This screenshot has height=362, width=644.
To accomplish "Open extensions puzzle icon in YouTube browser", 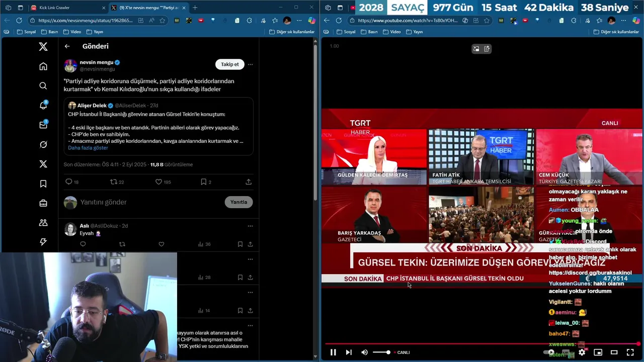I will (574, 21).
